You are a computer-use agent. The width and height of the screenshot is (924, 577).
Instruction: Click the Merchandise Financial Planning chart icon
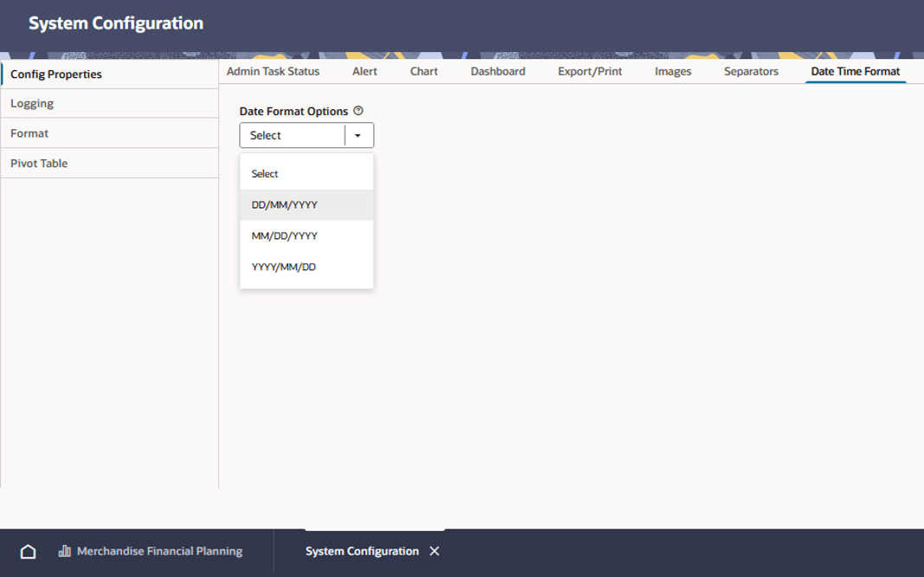click(x=64, y=551)
